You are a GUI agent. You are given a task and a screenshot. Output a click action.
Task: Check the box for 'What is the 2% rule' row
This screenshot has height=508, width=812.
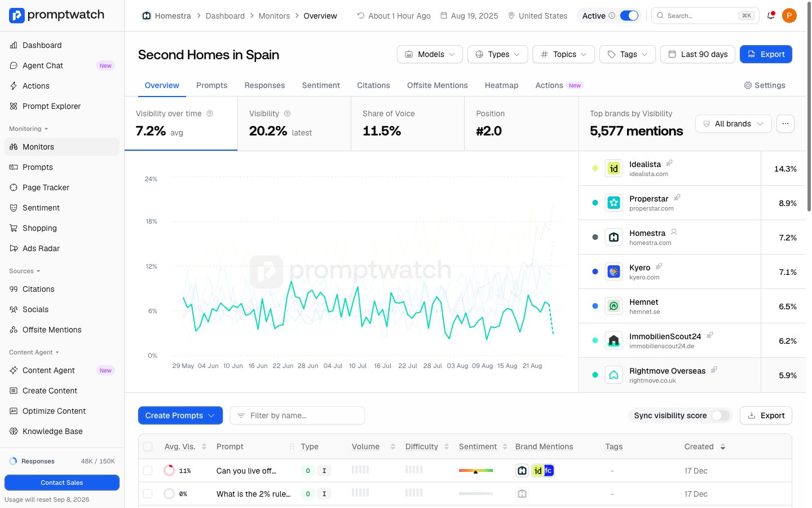pyautogui.click(x=148, y=493)
